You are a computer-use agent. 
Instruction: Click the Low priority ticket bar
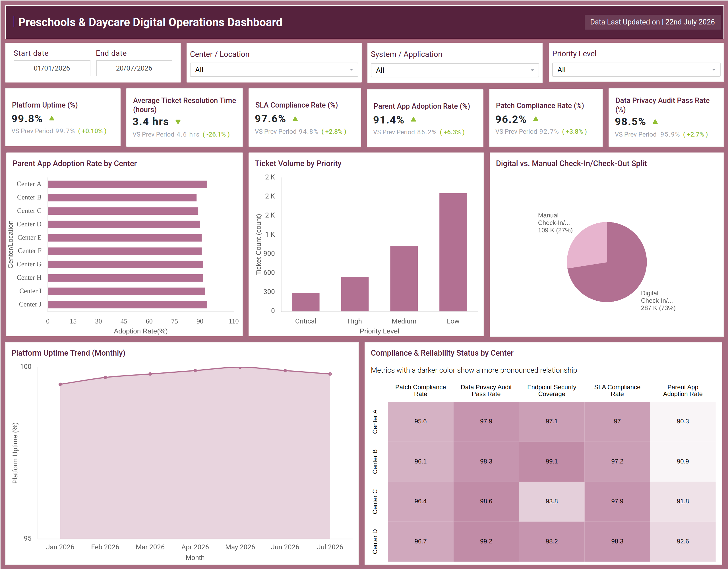pyautogui.click(x=453, y=252)
